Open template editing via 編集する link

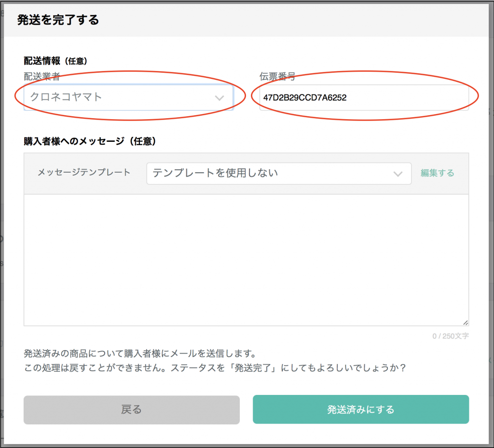point(438,173)
